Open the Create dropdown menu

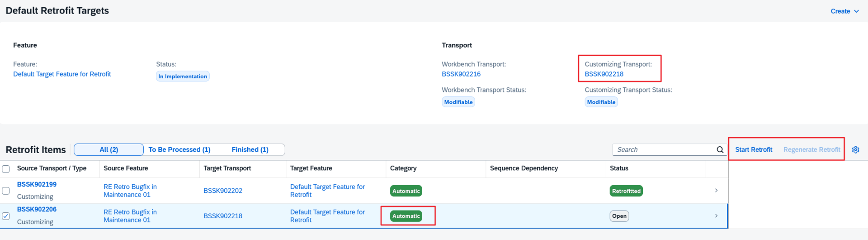point(844,11)
